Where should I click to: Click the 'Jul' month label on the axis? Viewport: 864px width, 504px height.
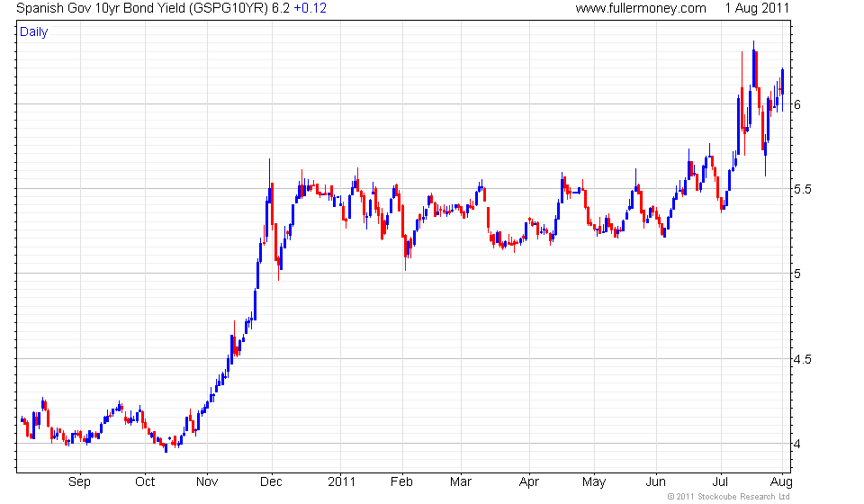(720, 482)
